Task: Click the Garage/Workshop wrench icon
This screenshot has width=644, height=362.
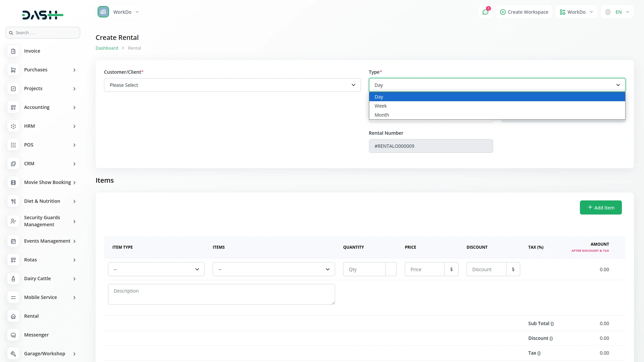Action: click(13, 354)
